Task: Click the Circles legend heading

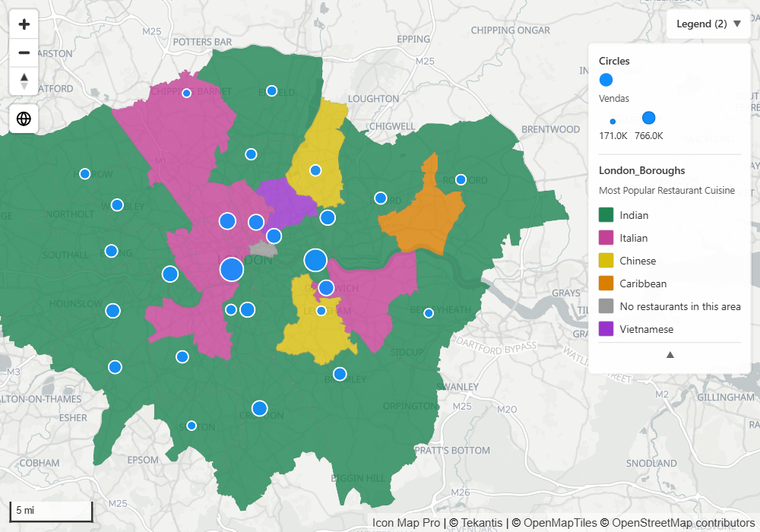Action: [614, 61]
